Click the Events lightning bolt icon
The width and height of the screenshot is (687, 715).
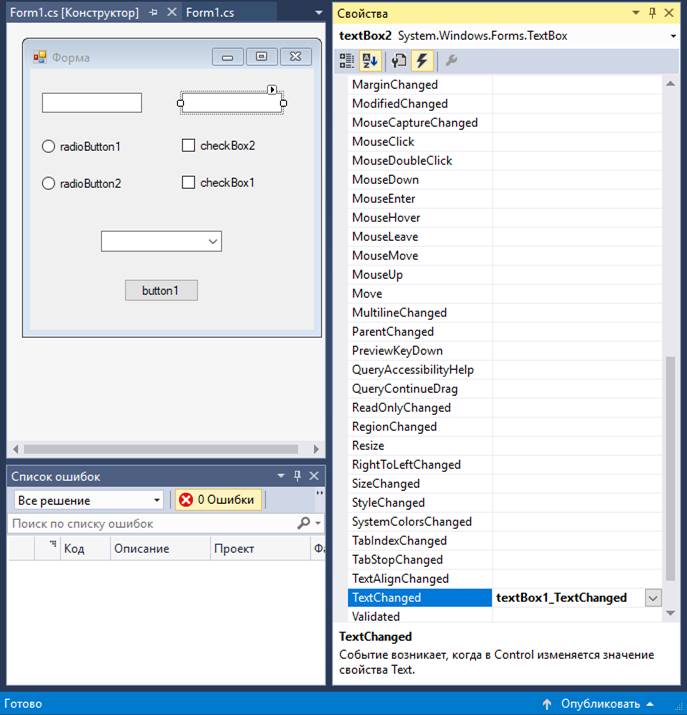coord(422,61)
